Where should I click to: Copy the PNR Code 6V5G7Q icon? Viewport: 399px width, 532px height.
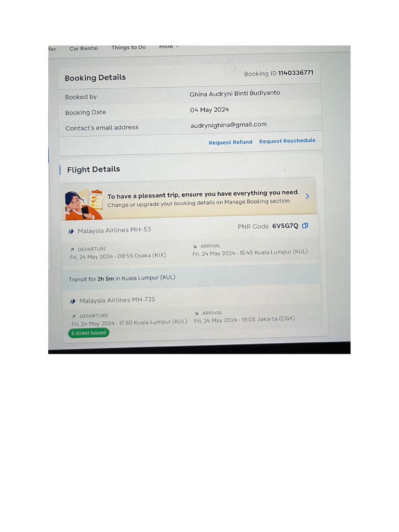coord(305,225)
